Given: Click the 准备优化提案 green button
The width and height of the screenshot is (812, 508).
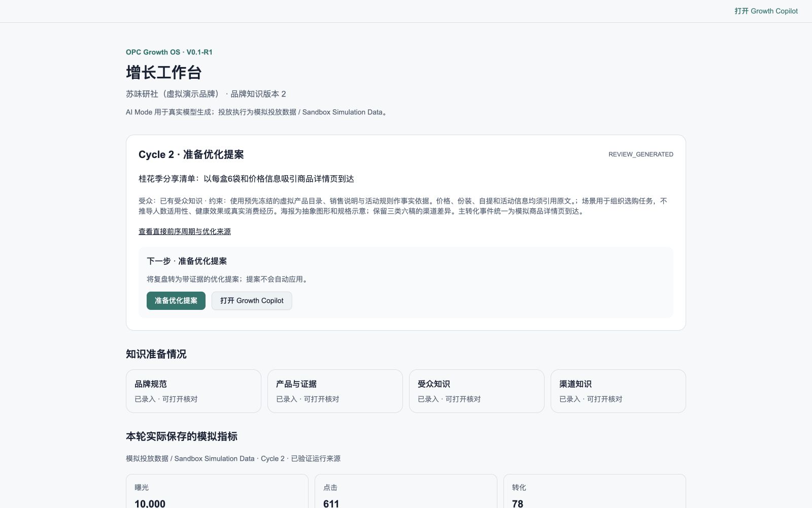Looking at the screenshot, I should pyautogui.click(x=176, y=301).
